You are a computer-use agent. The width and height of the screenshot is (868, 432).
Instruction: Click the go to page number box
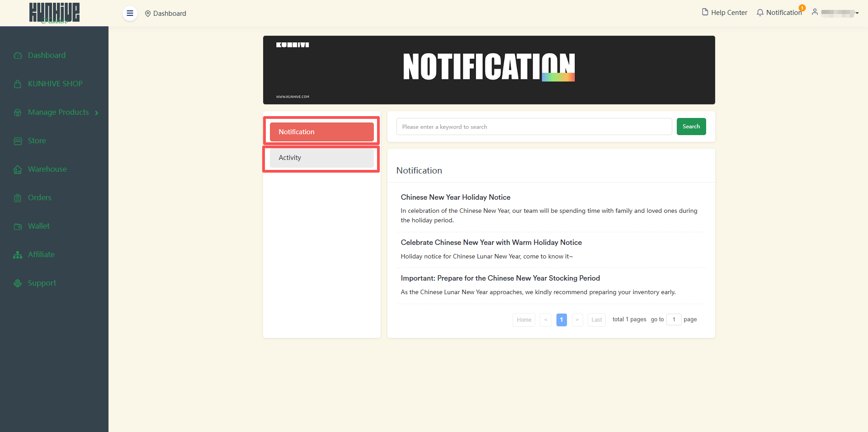pos(673,319)
